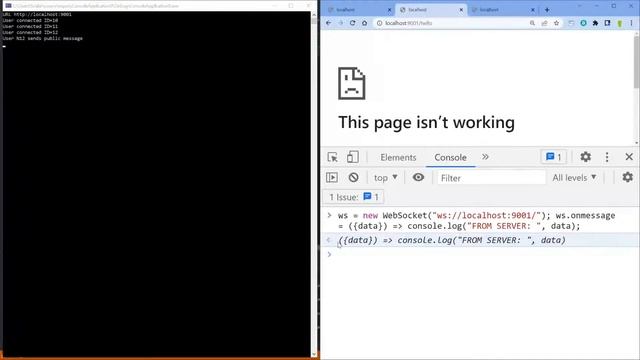The width and height of the screenshot is (640, 360).
Task: Toggle the live expression eye icon
Action: tap(418, 178)
